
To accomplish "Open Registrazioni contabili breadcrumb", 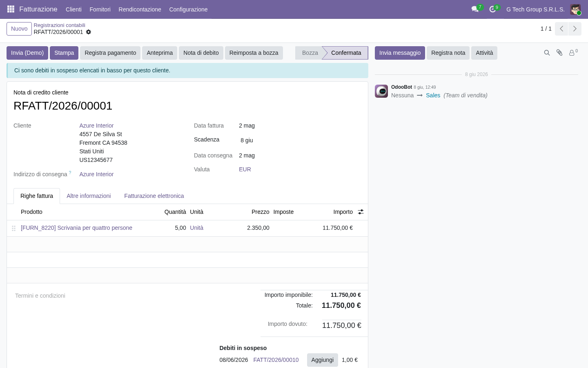I will pos(60,25).
